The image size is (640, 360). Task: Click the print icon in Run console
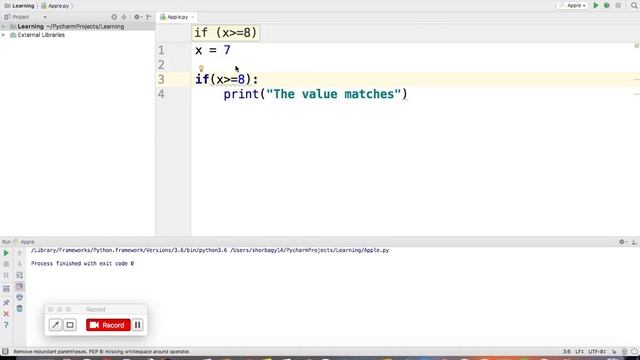tap(19, 298)
